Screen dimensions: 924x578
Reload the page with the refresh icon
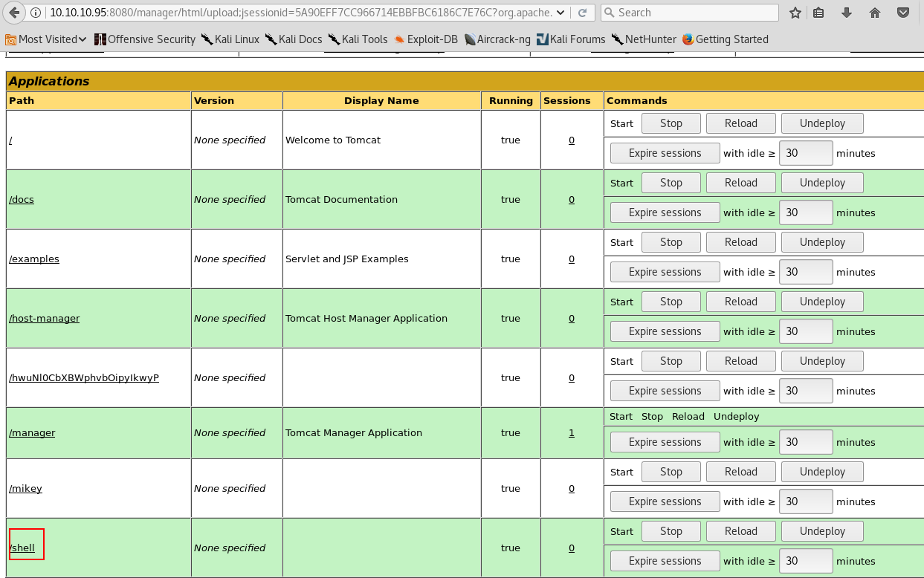tap(583, 13)
